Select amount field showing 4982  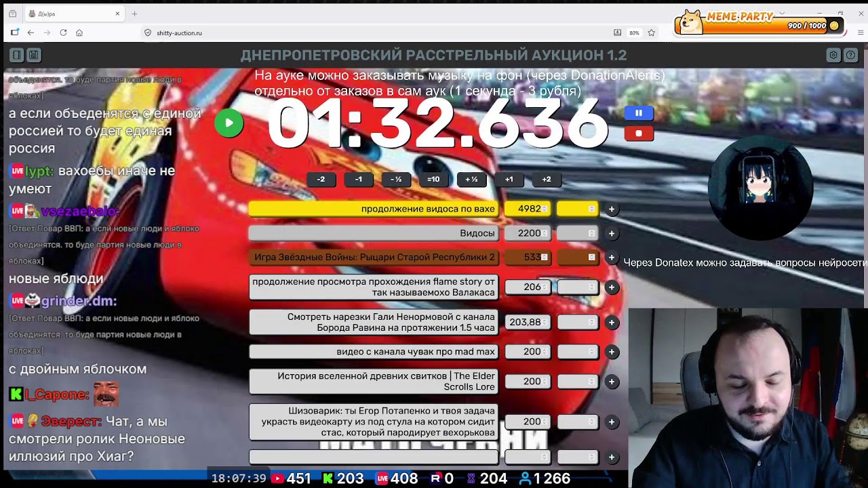coord(528,209)
